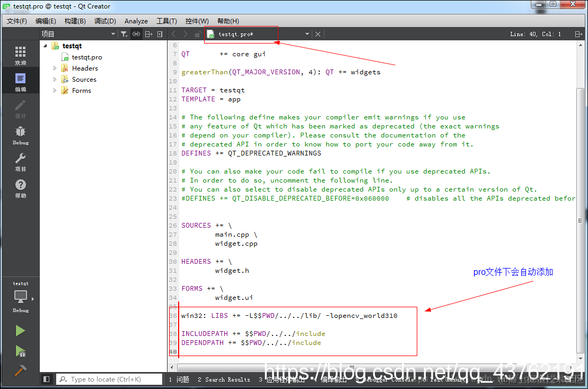588x389 pixels.
Task: Select the Sources folder in tree
Action: point(84,80)
